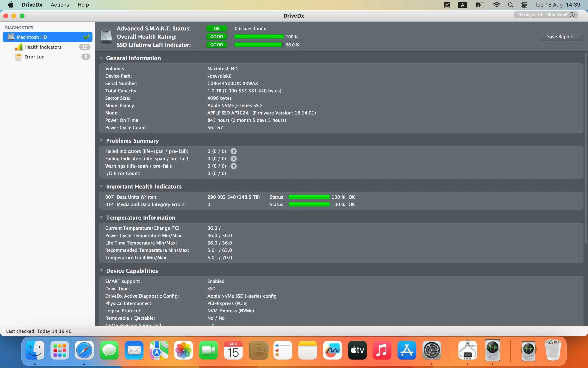Click the OK S.M.A.R.T. status badge
Screen dimensions: 588x368
217,28
